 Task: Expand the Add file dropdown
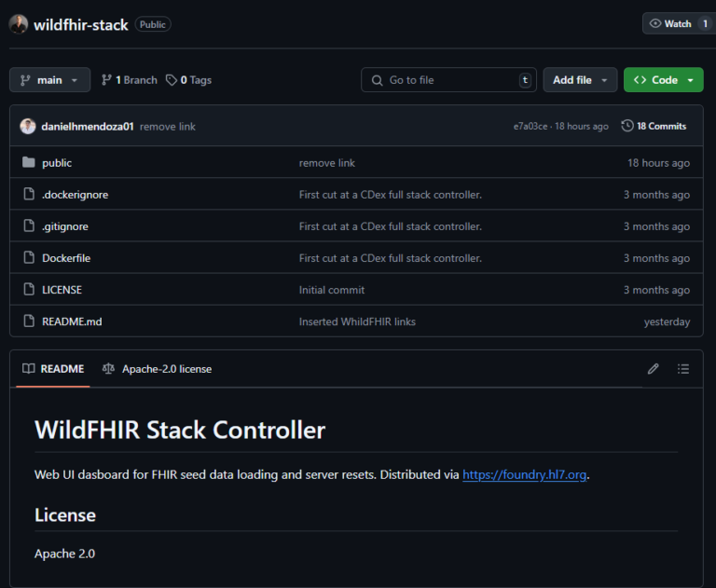pyautogui.click(x=580, y=80)
